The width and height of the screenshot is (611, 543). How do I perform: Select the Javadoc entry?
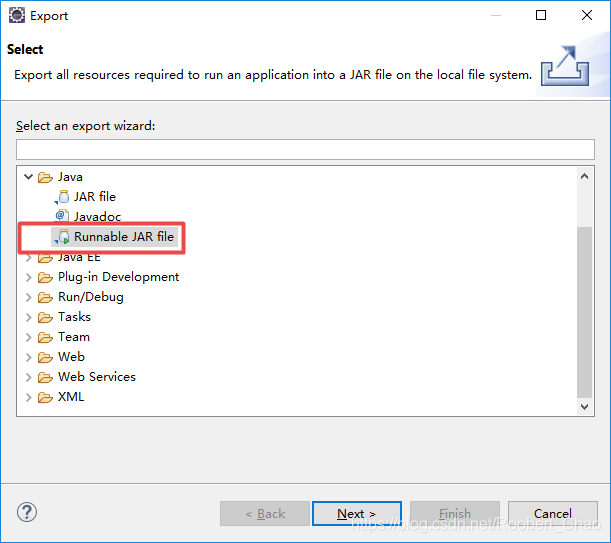coord(97,217)
